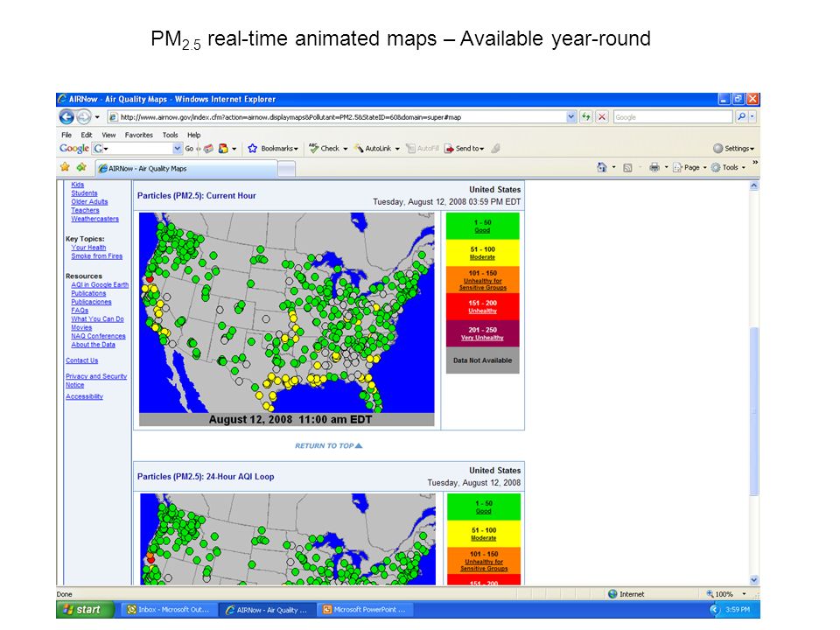Screen dimensions: 840x630
Task: Click the spell Check toolbar button
Action: tap(328, 149)
